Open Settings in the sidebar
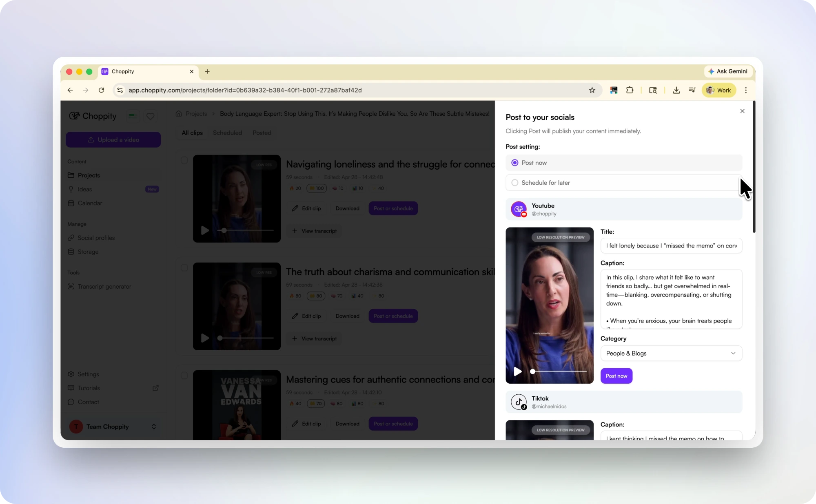This screenshot has width=816, height=504. 113,374
